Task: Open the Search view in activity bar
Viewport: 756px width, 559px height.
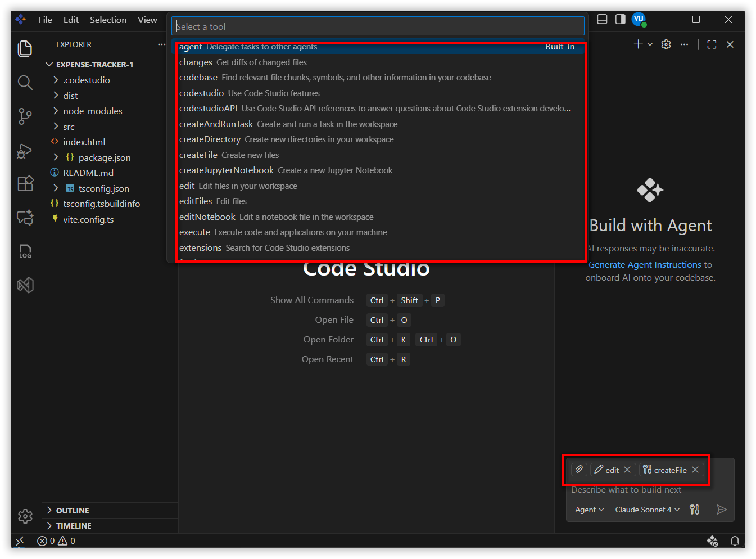Action: (x=25, y=83)
